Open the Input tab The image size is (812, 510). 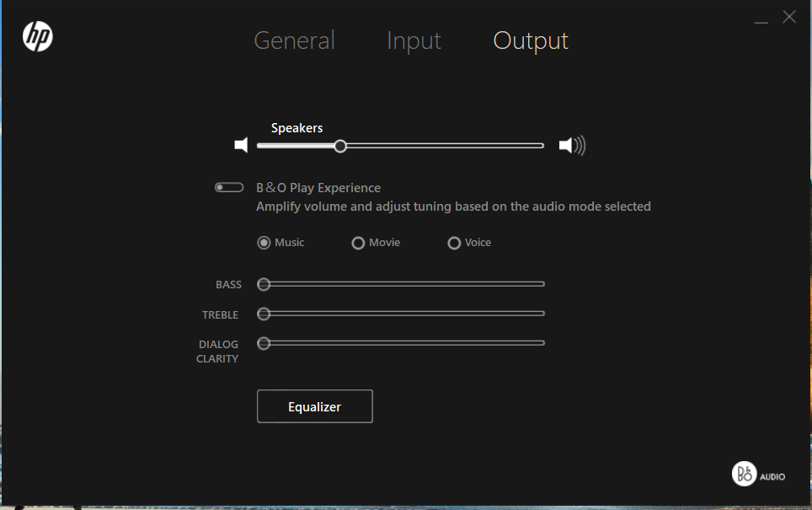click(414, 41)
